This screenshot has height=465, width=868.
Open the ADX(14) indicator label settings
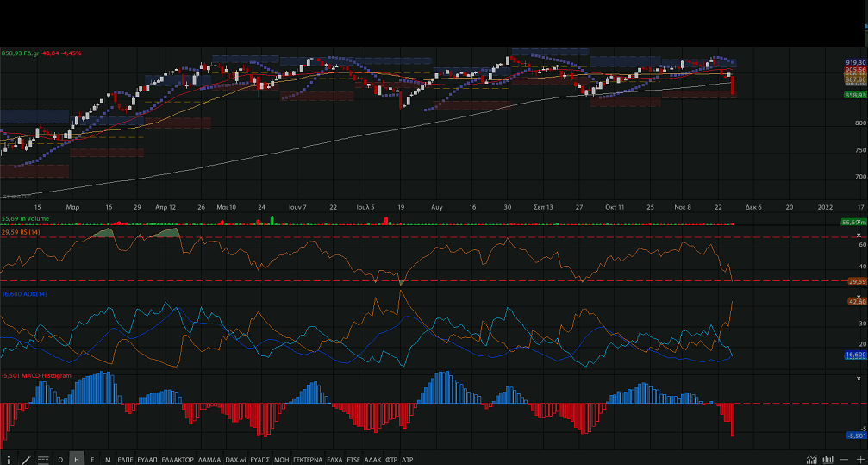pyautogui.click(x=22, y=295)
